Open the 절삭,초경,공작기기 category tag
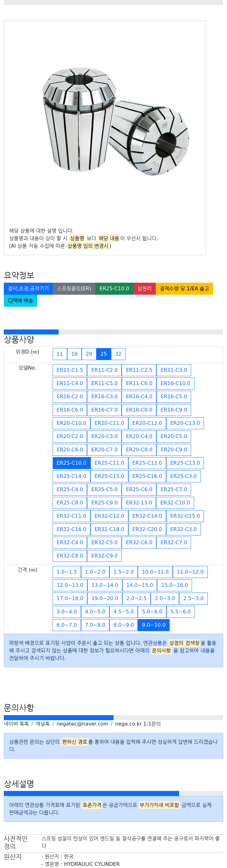The image size is (227, 868). [x=28, y=288]
